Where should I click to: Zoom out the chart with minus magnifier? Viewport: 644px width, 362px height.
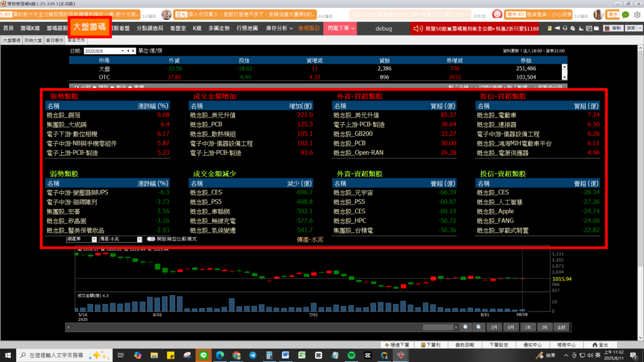point(465,327)
